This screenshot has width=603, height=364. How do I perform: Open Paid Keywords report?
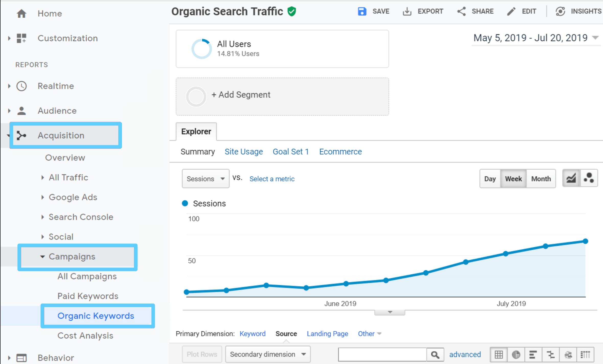(x=88, y=296)
